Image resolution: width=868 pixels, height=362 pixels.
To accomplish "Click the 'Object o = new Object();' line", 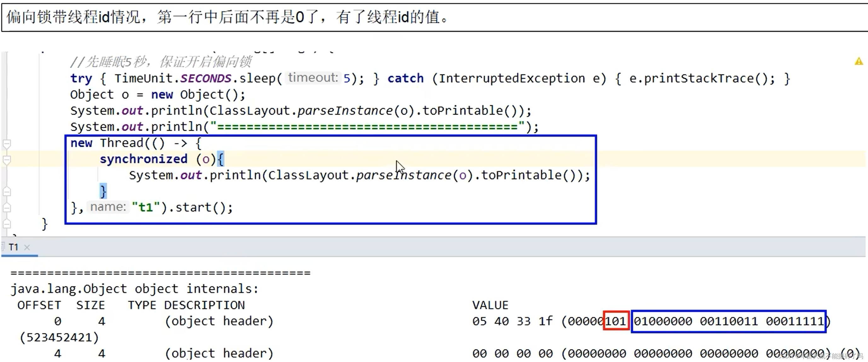I will (158, 95).
